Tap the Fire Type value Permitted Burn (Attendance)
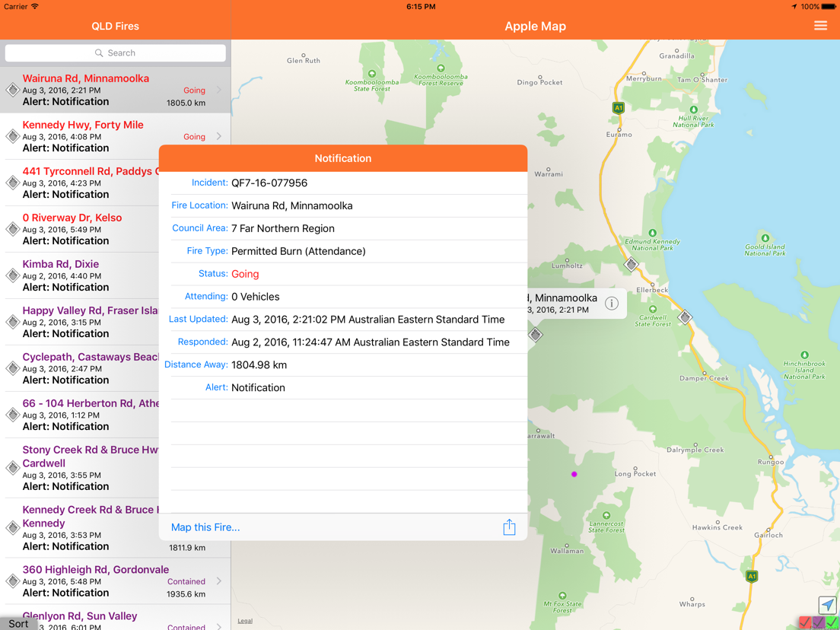 [298, 251]
